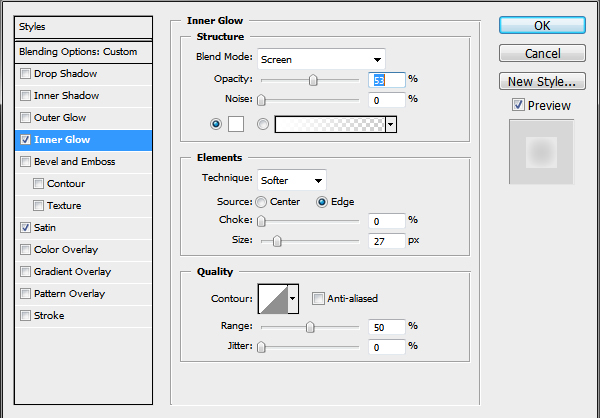Screen dimensions: 600x418
Task: Open the Blend Mode Screen dropdown
Action: (321, 59)
